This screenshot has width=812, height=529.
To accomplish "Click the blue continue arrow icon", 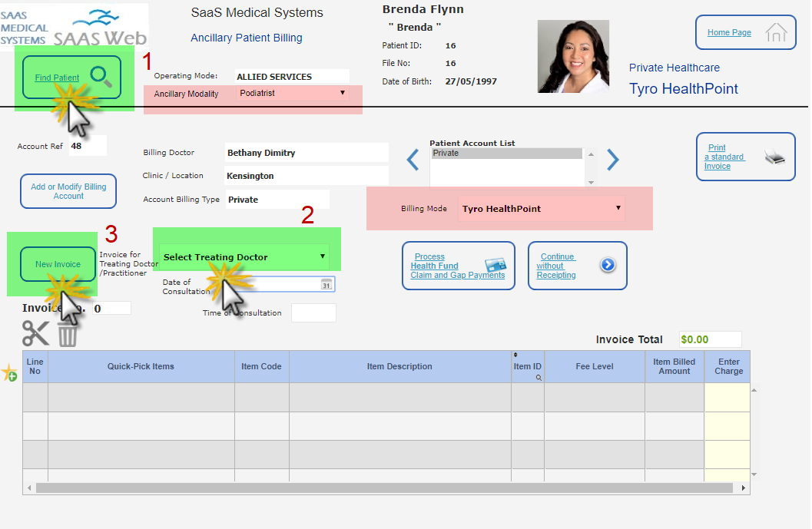I will pyautogui.click(x=608, y=265).
